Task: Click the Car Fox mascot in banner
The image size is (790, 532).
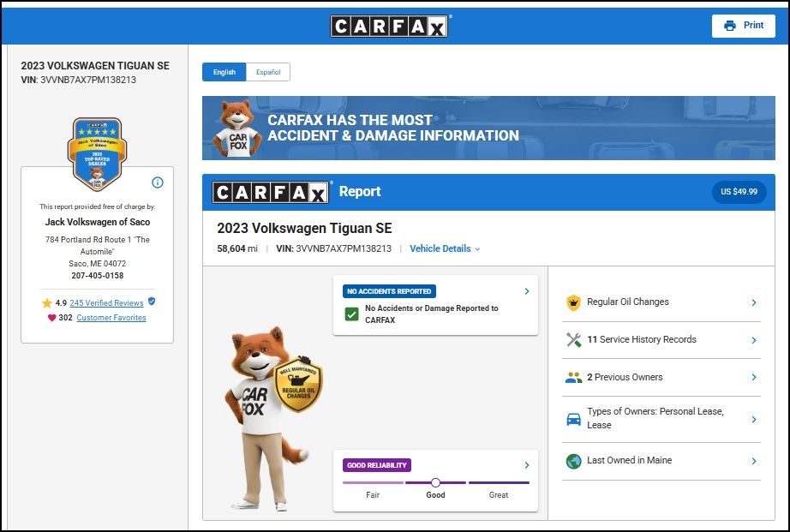Action: tap(236, 128)
